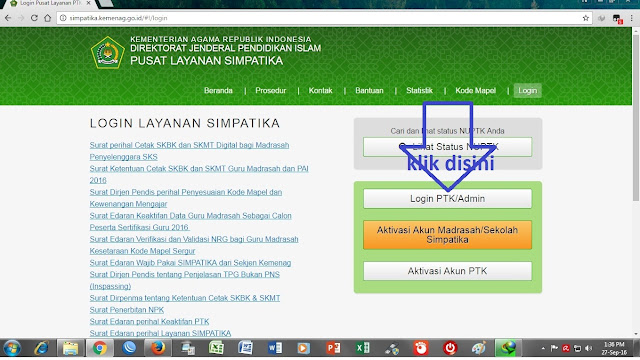Open the Chrome three-dot menu
This screenshot has height=360, width=640.
pyautogui.click(x=631, y=18)
